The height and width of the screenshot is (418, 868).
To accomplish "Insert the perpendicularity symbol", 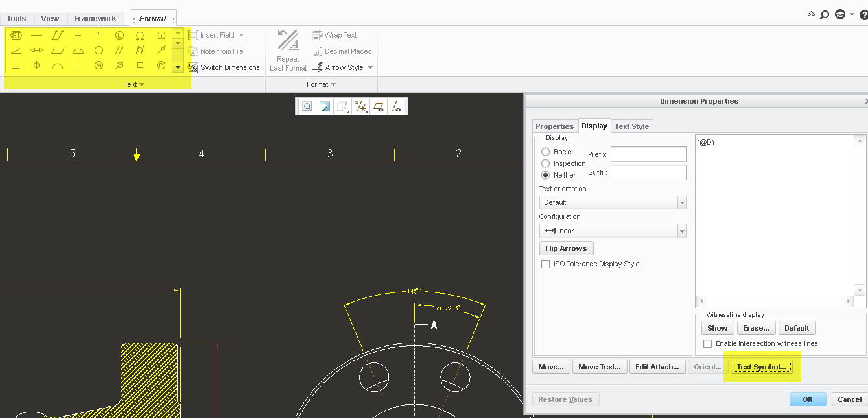I will point(78,65).
